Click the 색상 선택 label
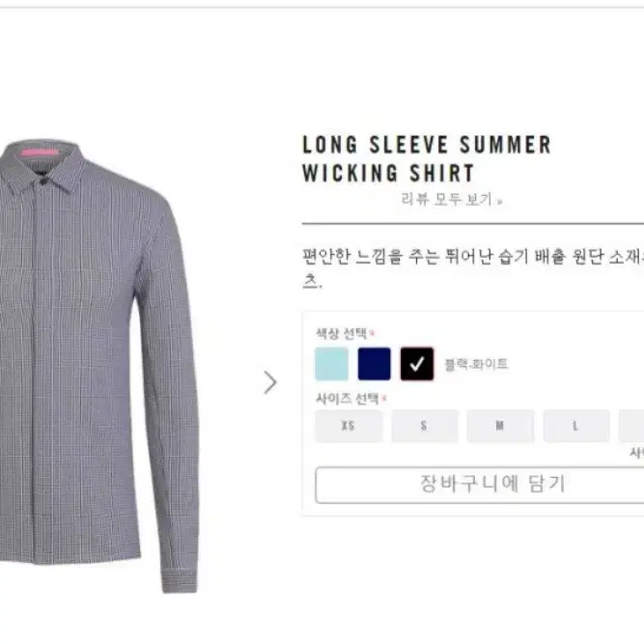 point(341,333)
